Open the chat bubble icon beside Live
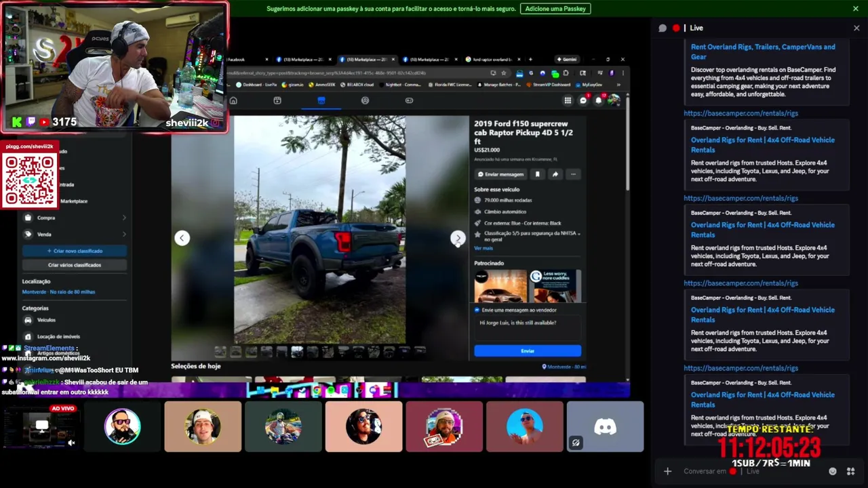This screenshot has width=868, height=488. click(x=663, y=28)
